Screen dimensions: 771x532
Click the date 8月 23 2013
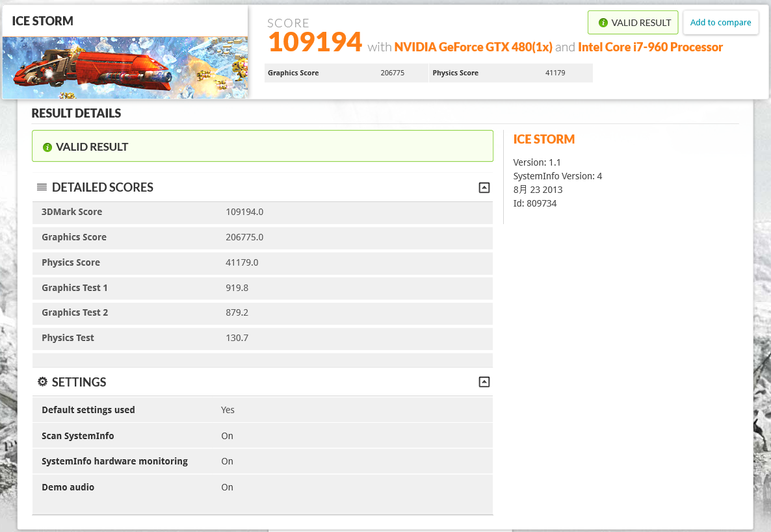pos(538,190)
